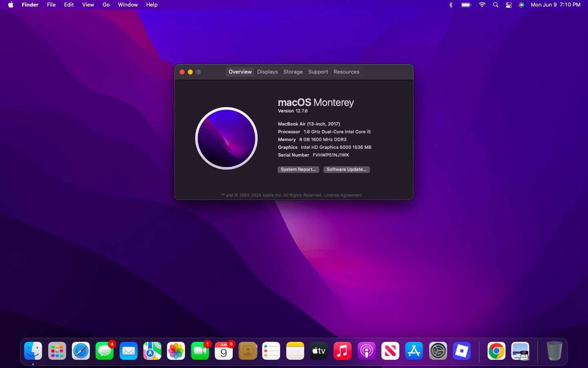This screenshot has height=368, width=588.
Task: Launch FaceTime from the dock
Action: (200, 351)
